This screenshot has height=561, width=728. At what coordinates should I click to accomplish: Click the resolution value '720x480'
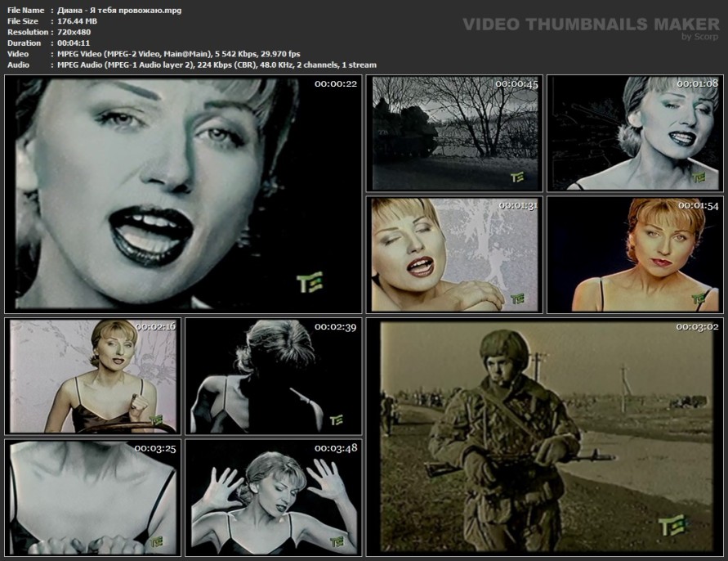tap(74, 32)
